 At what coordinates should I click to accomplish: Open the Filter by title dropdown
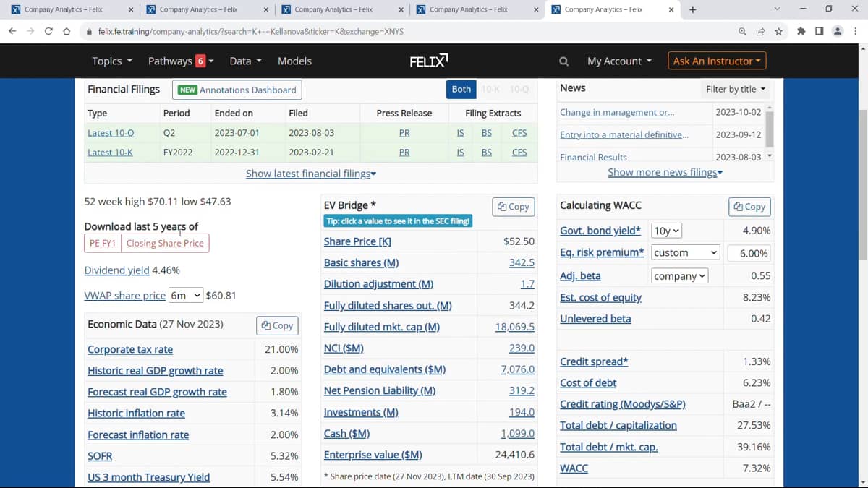[x=736, y=89]
